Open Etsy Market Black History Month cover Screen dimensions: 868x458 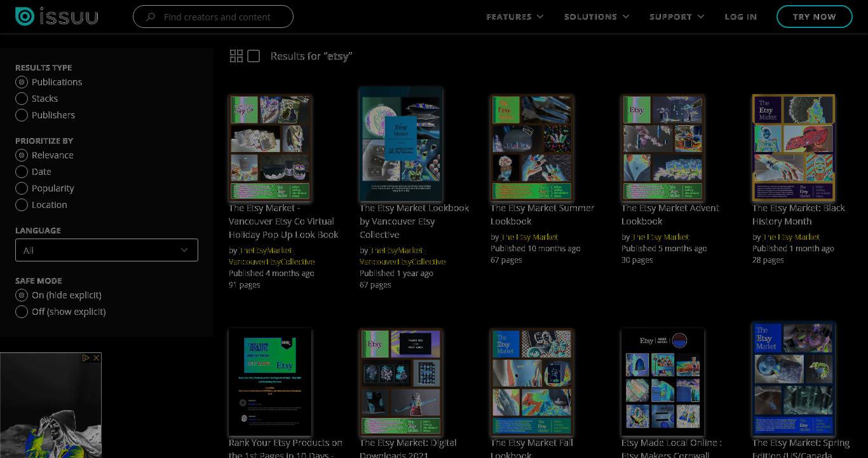pos(794,148)
